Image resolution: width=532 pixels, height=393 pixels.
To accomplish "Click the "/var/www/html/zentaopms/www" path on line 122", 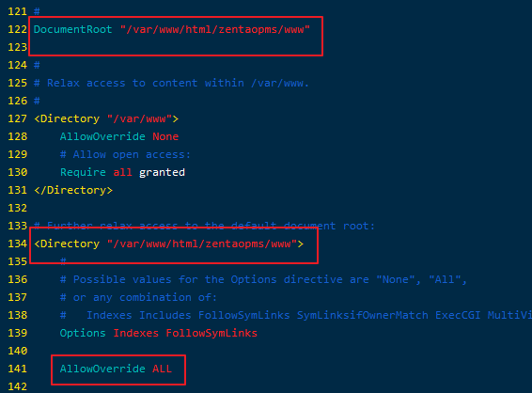I will (215, 29).
